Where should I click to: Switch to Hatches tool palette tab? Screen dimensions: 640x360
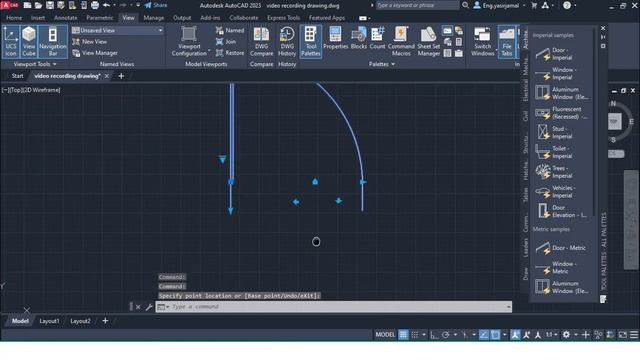pyautogui.click(x=525, y=171)
